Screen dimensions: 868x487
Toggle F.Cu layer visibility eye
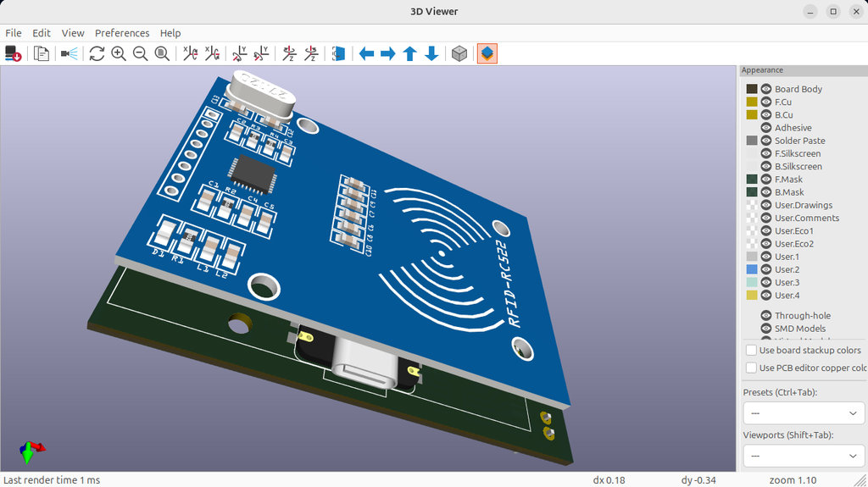(766, 102)
